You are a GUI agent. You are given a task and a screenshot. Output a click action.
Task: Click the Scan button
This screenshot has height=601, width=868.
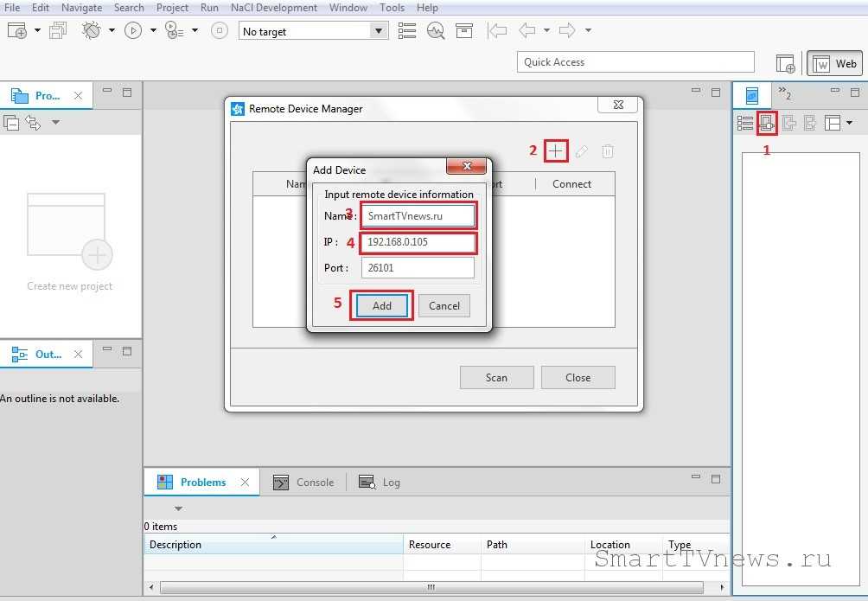click(496, 378)
